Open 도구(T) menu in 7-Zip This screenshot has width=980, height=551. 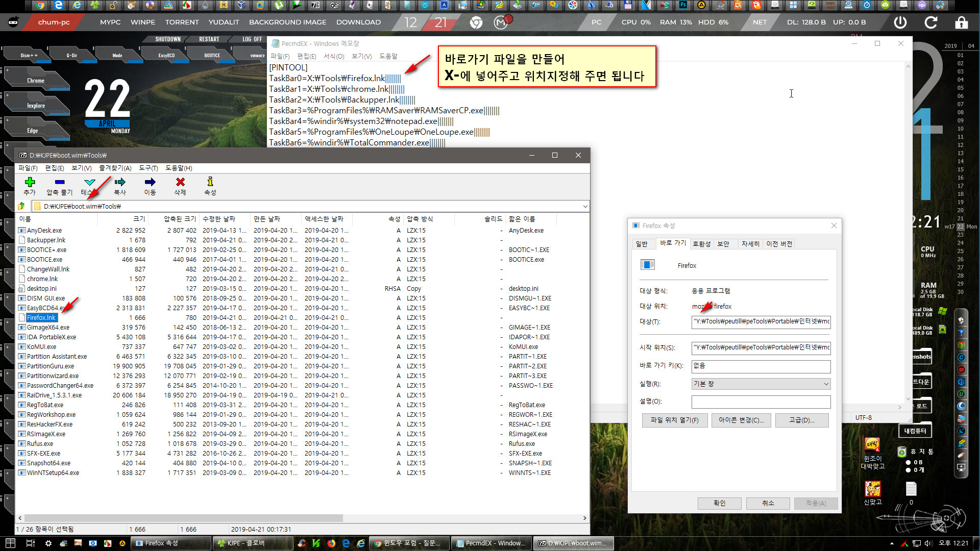[x=149, y=168]
